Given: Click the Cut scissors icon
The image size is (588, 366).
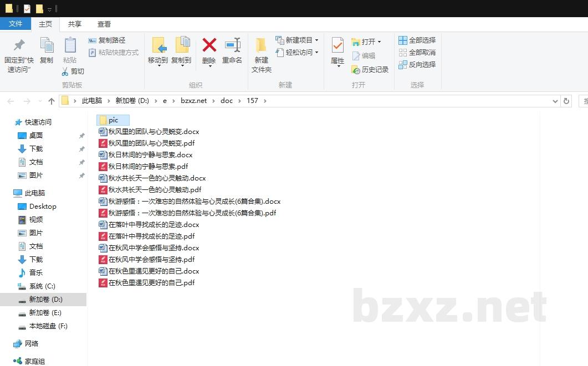Looking at the screenshot, I should pyautogui.click(x=65, y=71).
